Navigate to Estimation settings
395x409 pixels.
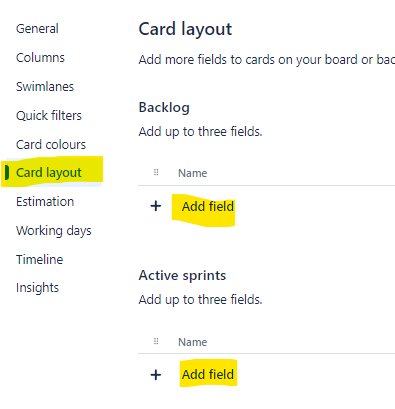[45, 202]
